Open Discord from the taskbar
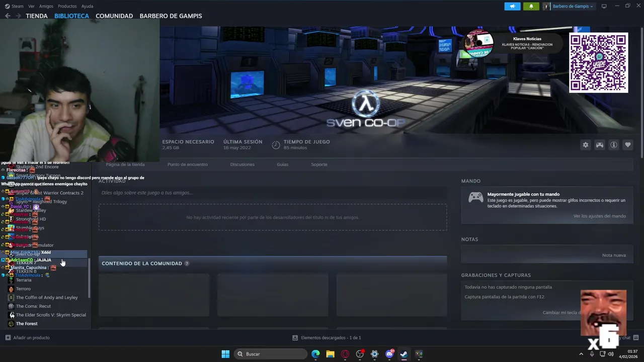Image resolution: width=644 pixels, height=362 pixels. 389,354
